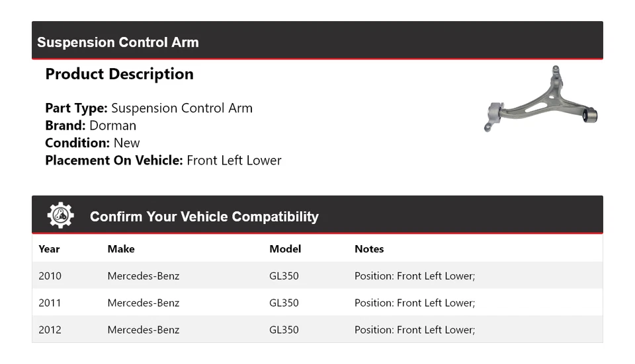The width and height of the screenshot is (635, 364).
Task: Click the control arm product image
Action: click(x=542, y=99)
